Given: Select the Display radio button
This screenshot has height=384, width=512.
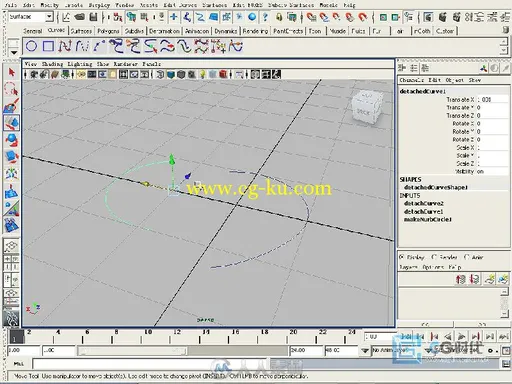Looking at the screenshot, I should point(402,257).
